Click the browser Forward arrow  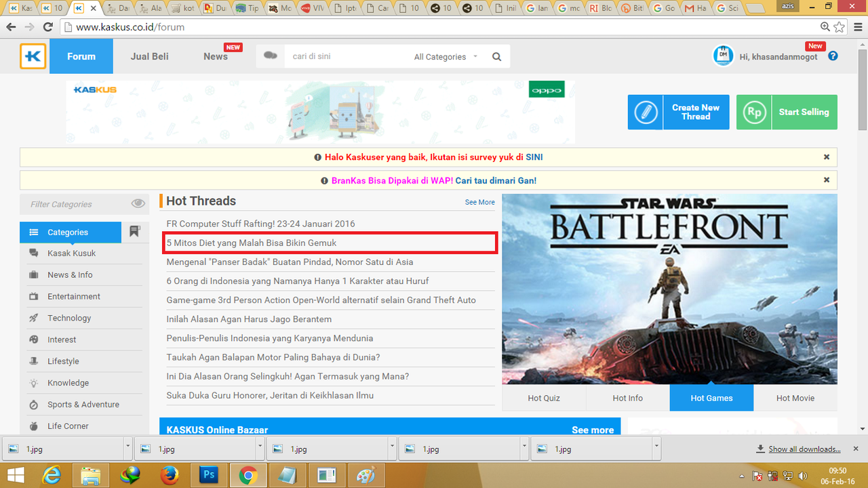tap(29, 27)
